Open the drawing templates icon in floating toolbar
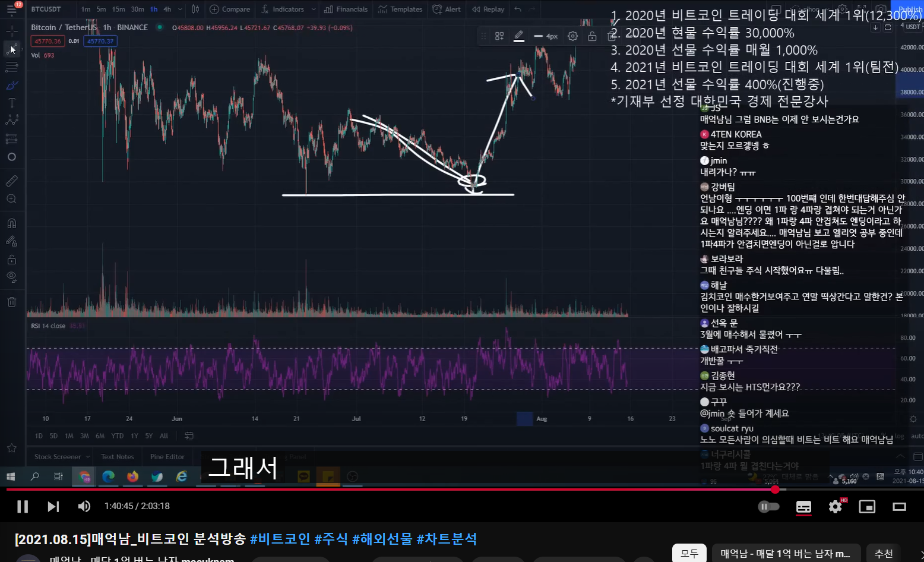This screenshot has width=924, height=562. 499,36
